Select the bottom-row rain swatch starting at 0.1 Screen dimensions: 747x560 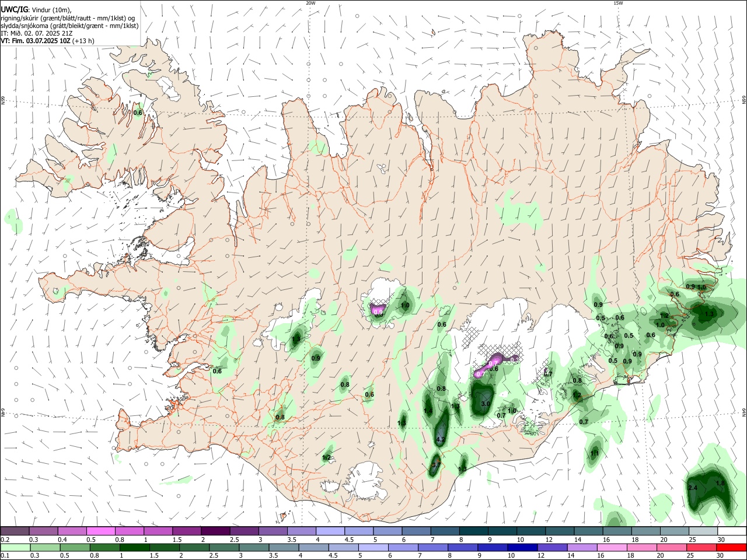(x=16, y=547)
